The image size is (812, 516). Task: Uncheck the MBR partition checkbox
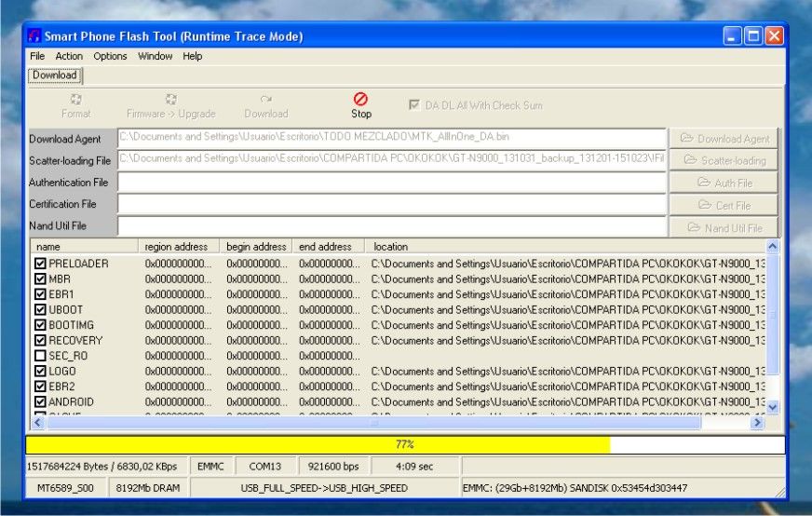[x=40, y=278]
